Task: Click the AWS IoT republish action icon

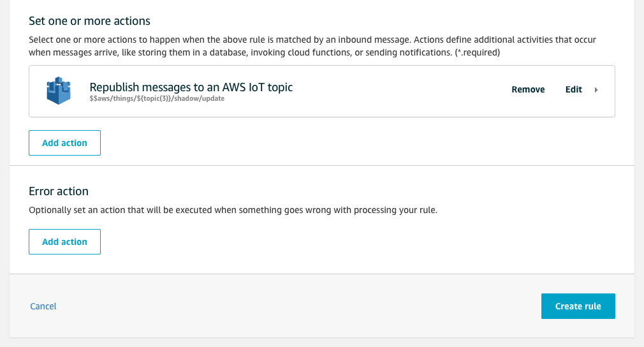Action: [58, 91]
